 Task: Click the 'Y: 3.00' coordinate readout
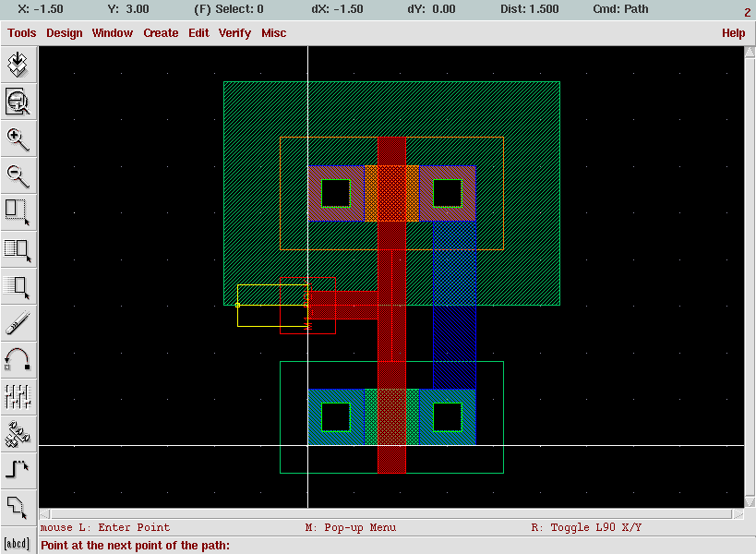point(128,9)
